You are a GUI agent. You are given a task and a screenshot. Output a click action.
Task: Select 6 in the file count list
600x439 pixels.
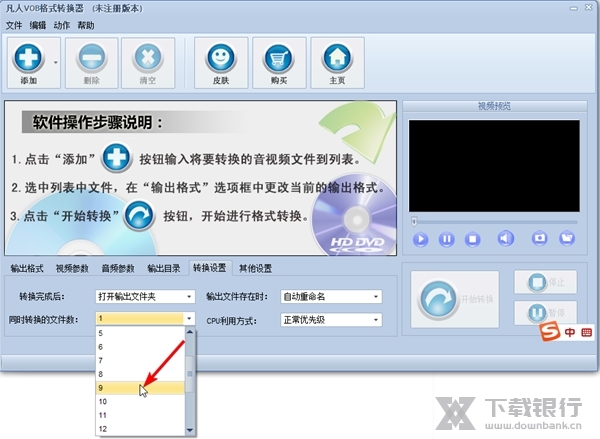pos(140,347)
